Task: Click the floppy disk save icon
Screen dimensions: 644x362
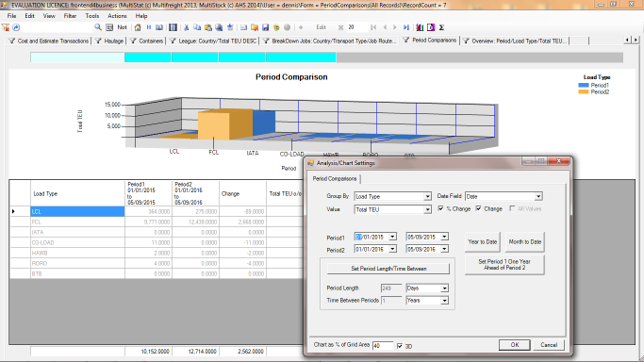Action: [x=265, y=27]
